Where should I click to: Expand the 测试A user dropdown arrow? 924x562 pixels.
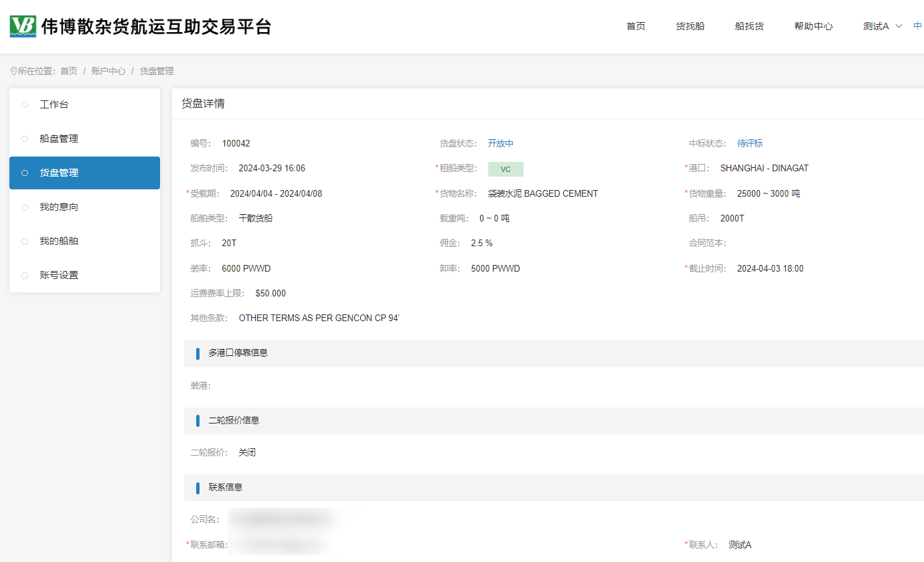pos(899,26)
